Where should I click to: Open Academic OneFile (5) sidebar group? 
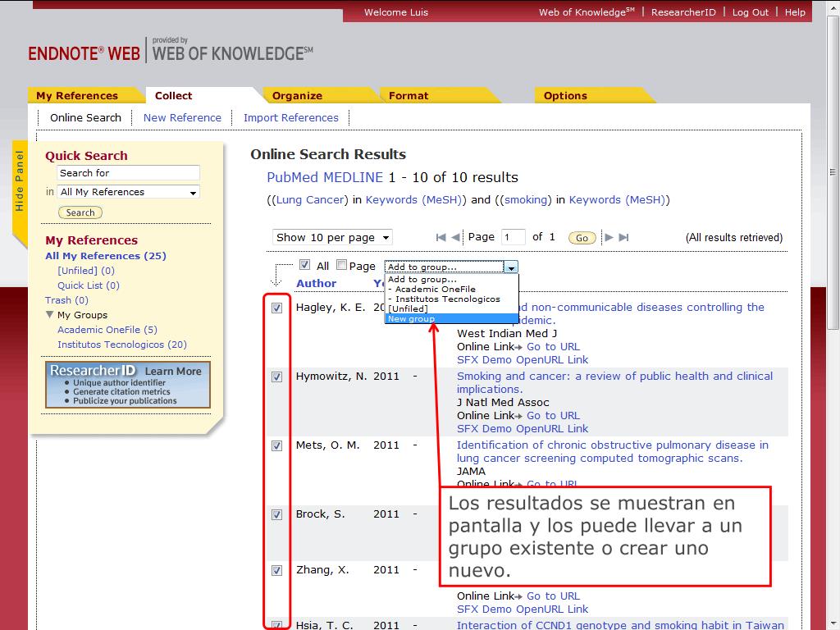[107, 330]
